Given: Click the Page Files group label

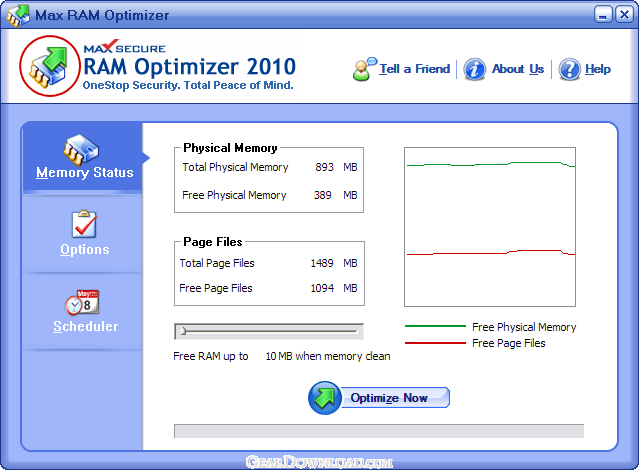Looking at the screenshot, I should 213,242.
